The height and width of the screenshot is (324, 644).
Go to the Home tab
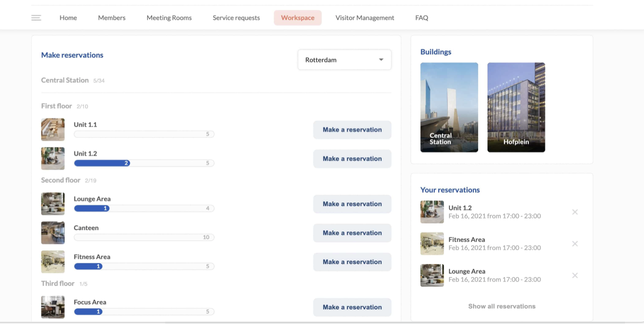tap(68, 18)
